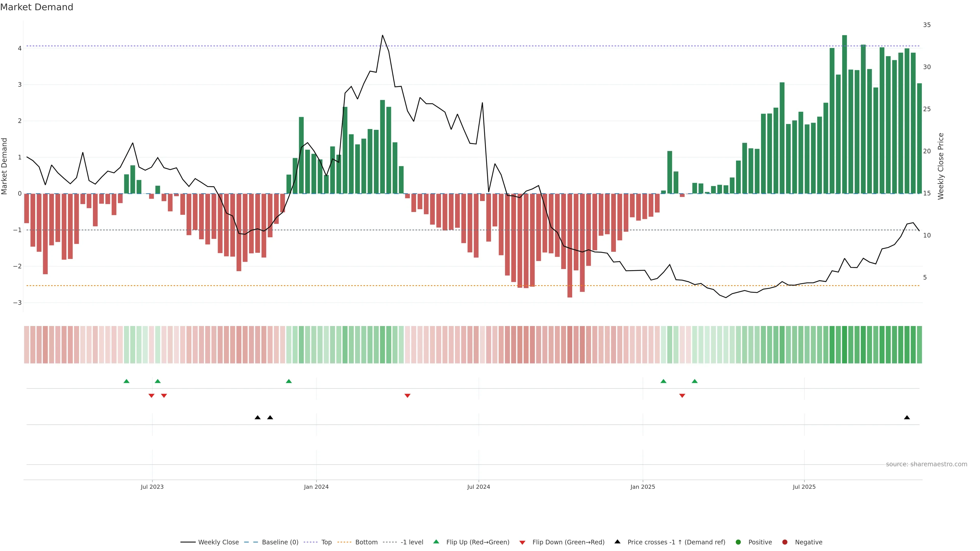The width and height of the screenshot is (980, 551).
Task: Click the Jul 2024 x-axis label
Action: pos(479,487)
